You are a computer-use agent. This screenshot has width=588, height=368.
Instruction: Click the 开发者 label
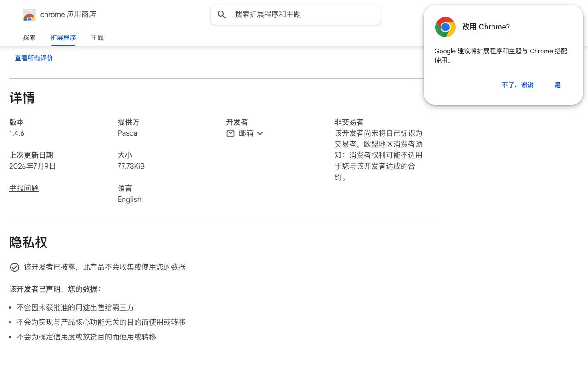coord(237,122)
